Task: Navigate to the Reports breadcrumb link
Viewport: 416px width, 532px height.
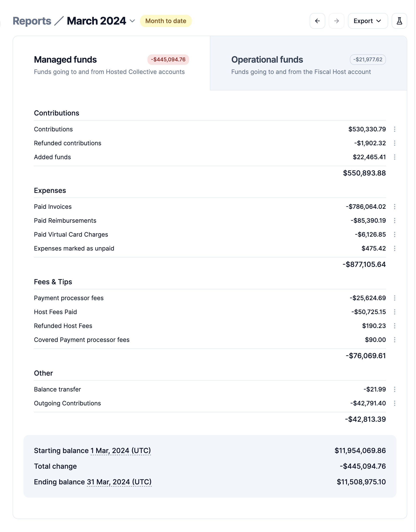Action: point(32,21)
